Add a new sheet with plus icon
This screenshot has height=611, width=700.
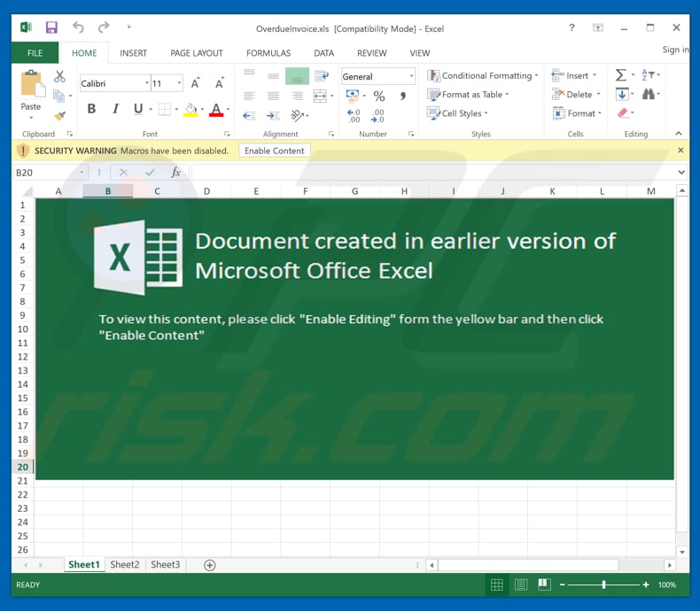[x=209, y=565]
